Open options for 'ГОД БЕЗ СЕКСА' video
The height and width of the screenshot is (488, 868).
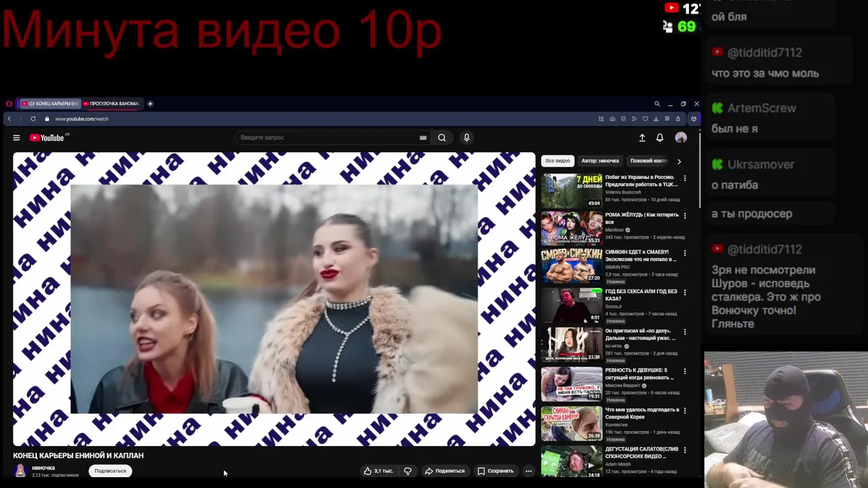(x=685, y=292)
